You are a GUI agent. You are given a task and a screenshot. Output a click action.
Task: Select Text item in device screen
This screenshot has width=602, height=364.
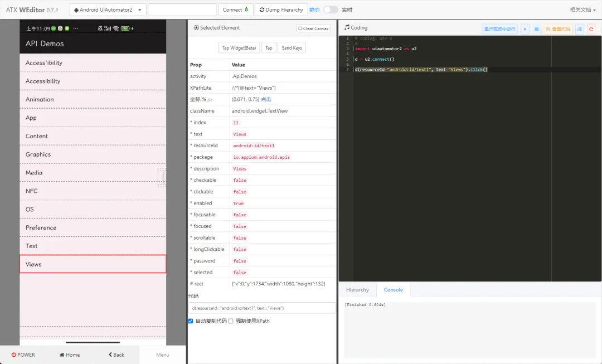[x=93, y=246]
